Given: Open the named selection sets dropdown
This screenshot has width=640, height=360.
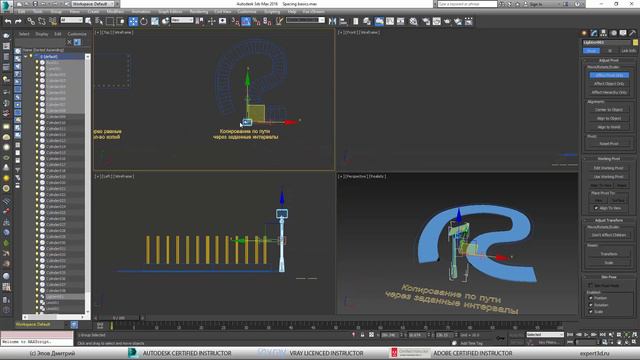Looking at the screenshot, I should coord(305,20).
